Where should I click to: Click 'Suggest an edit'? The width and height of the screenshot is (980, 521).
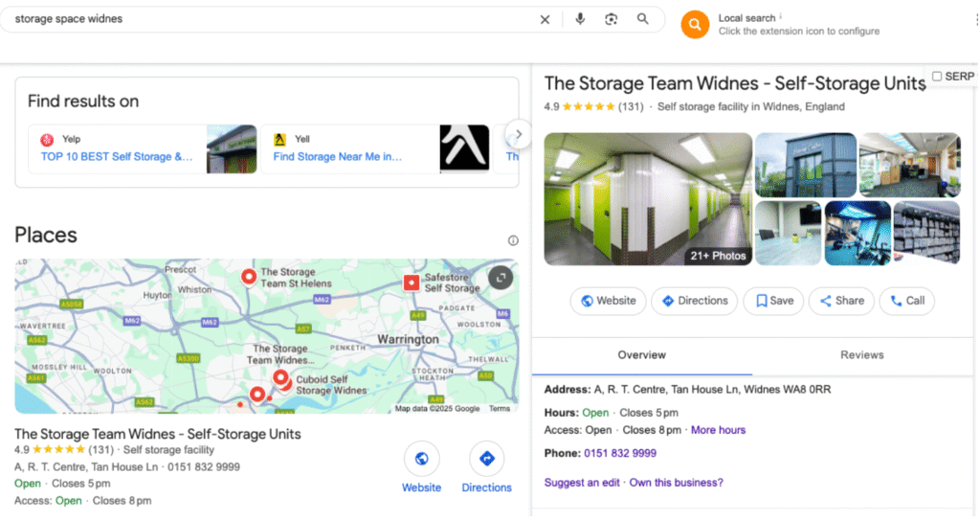[582, 483]
